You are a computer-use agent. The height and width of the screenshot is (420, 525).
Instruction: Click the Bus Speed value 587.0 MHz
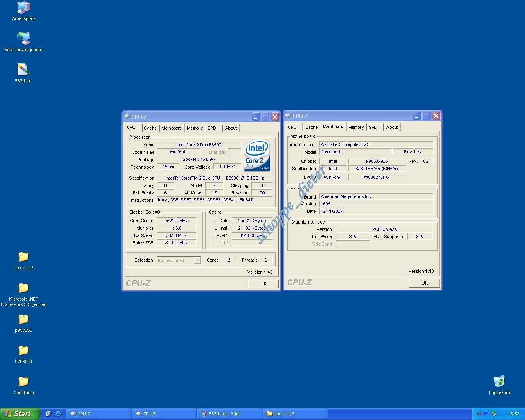point(176,235)
